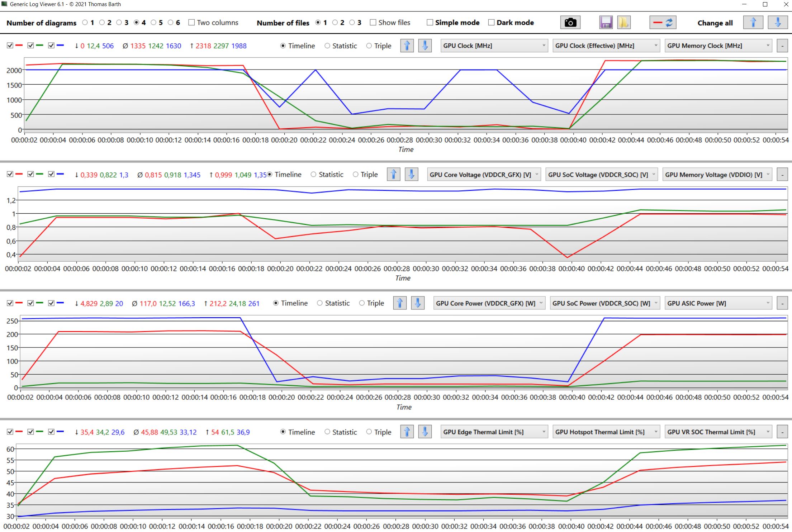Select 6 for Number of diagrams

coord(171,23)
